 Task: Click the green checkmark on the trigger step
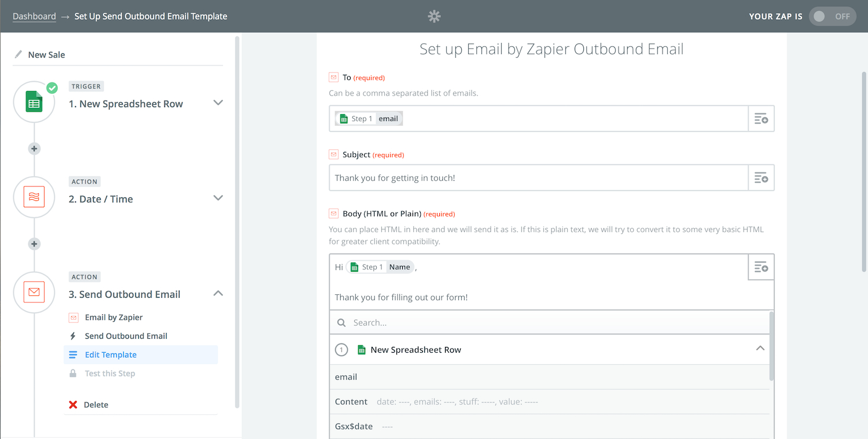pos(52,88)
